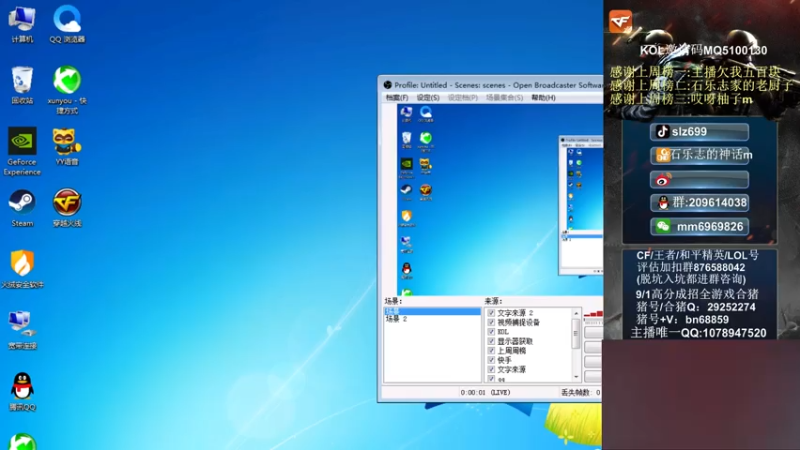Image resolution: width=800 pixels, height=450 pixels.
Task: Click the 场景: scenes panel label
Action: click(393, 302)
